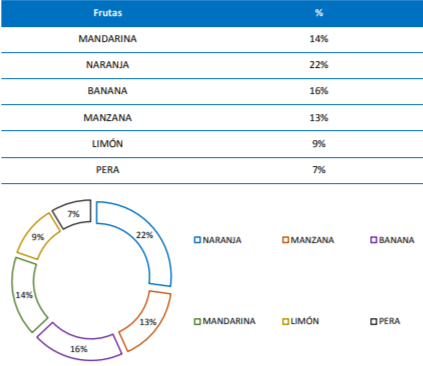Click the blue NARANJA legend swatch
Image resolution: width=423 pixels, height=366 pixels.
197,240
